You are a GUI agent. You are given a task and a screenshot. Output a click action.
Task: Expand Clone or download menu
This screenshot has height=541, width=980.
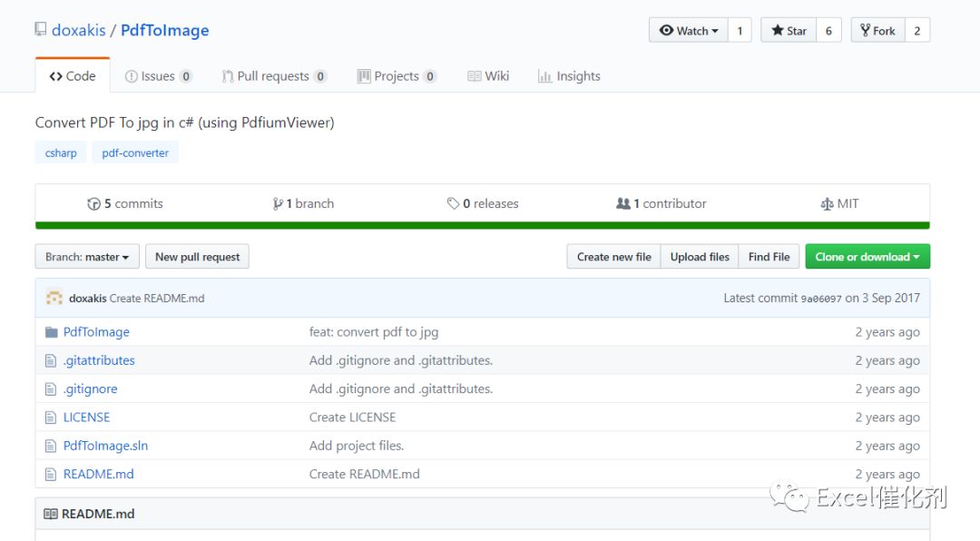point(867,256)
